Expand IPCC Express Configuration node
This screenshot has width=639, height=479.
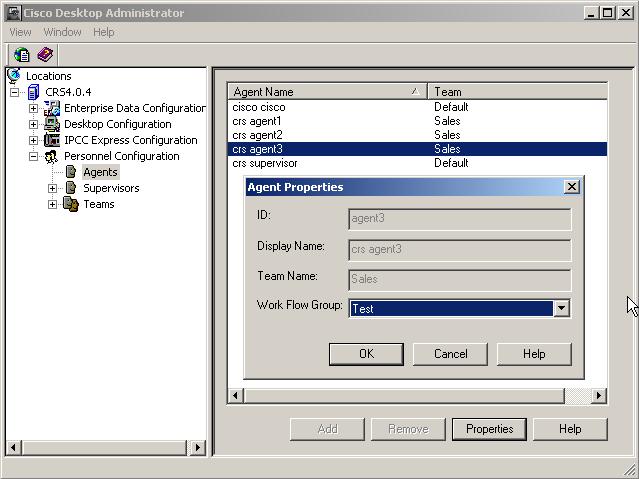(x=33, y=140)
